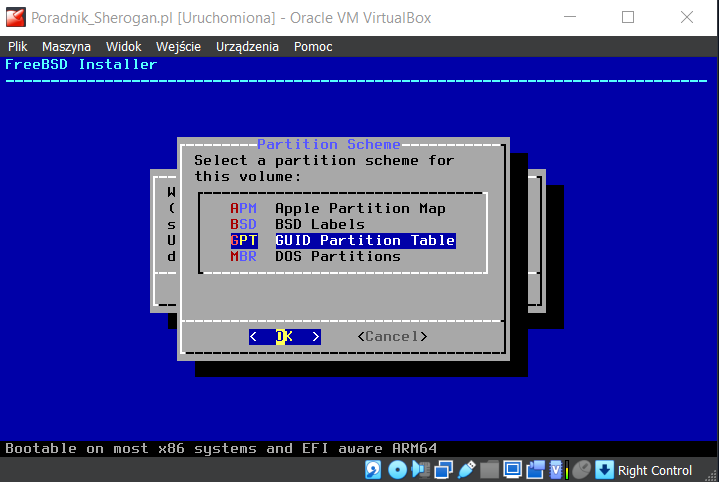
Task: Open the Maszyna menu
Action: 66,46
